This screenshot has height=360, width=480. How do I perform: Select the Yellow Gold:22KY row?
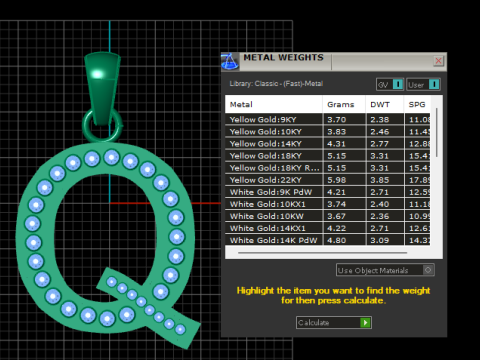[x=327, y=180]
